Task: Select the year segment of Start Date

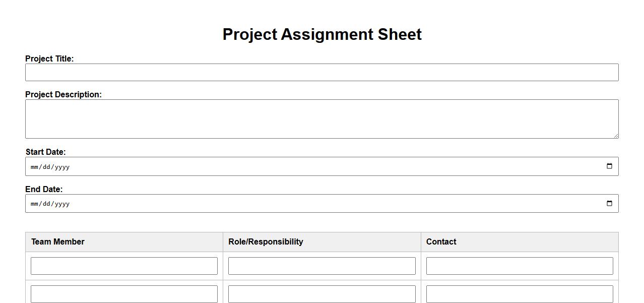Action: pos(62,167)
